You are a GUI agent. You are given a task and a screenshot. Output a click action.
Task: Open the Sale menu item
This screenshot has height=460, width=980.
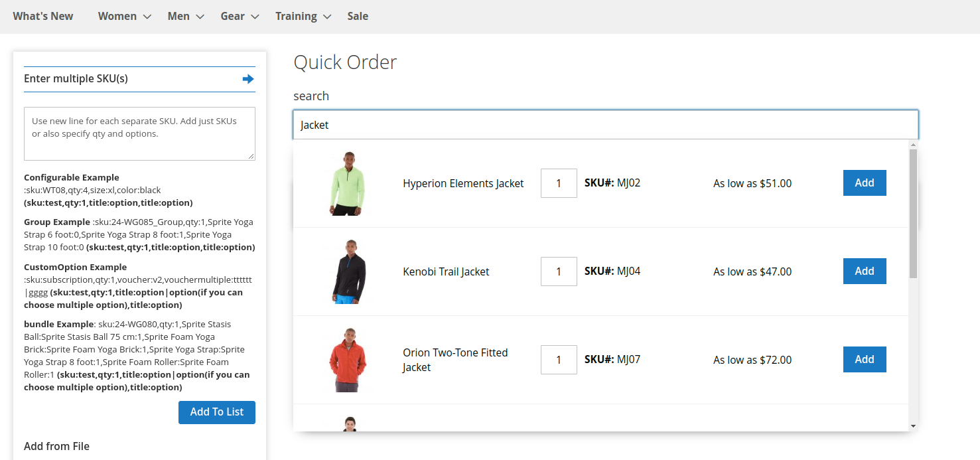coord(358,17)
